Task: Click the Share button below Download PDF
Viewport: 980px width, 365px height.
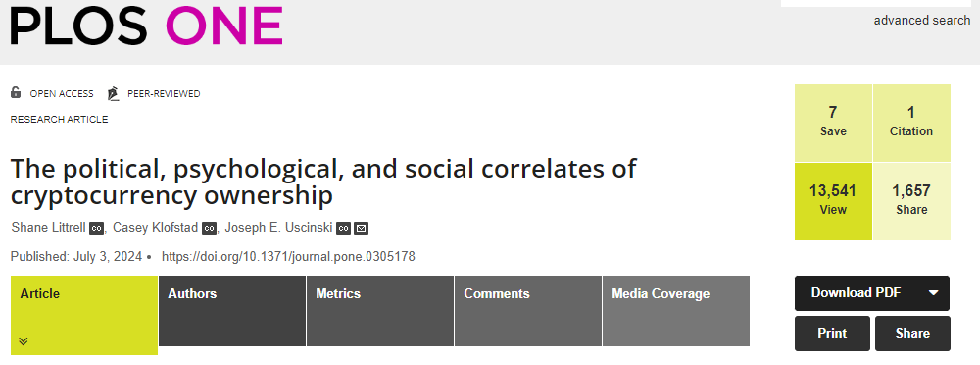Action: coord(912,333)
